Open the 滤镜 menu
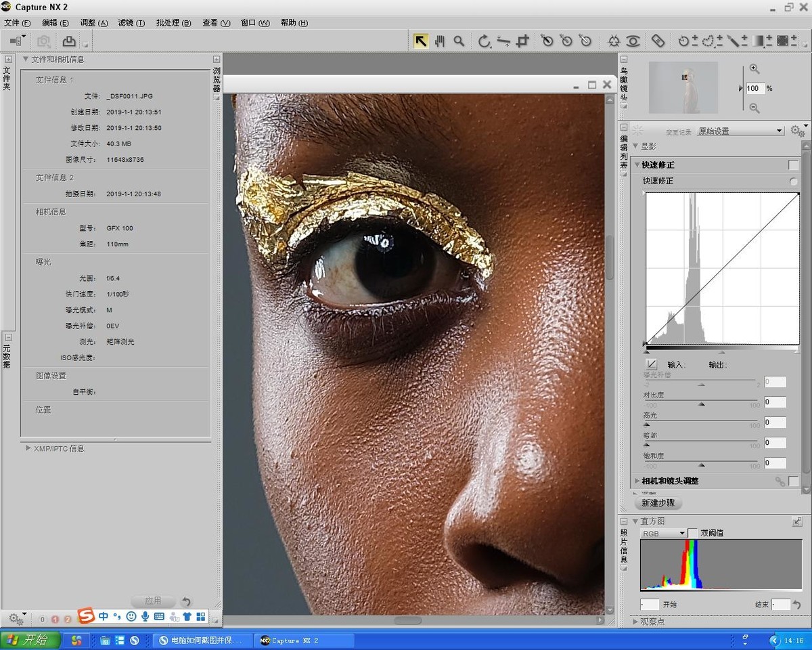This screenshot has width=812, height=650. [x=131, y=23]
